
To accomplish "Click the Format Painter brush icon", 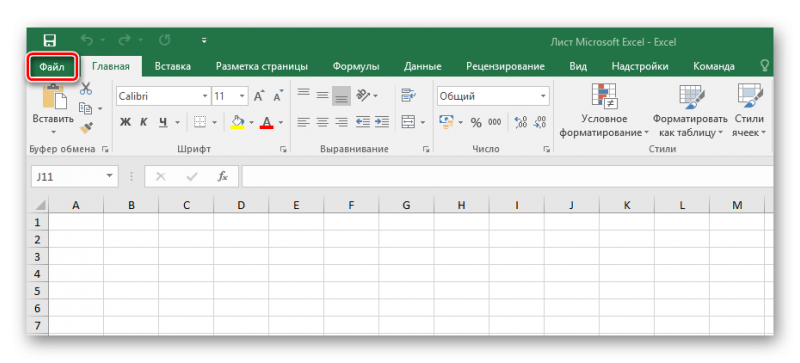I will pyautogui.click(x=86, y=127).
